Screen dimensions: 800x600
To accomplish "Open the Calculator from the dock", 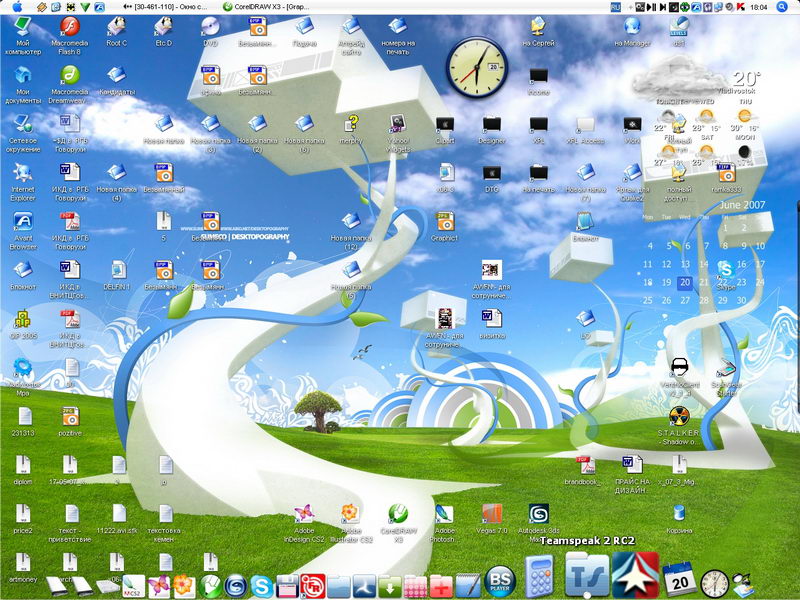I will [540, 577].
